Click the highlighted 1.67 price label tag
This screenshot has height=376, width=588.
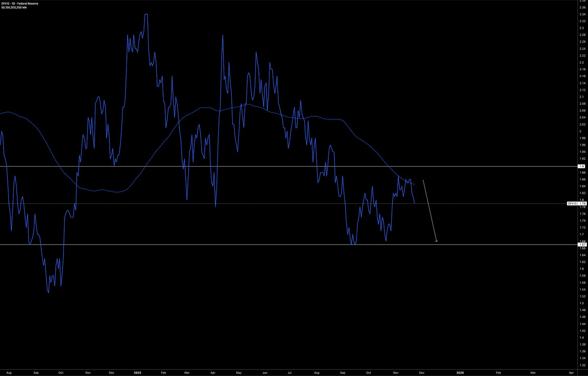pyautogui.click(x=582, y=244)
